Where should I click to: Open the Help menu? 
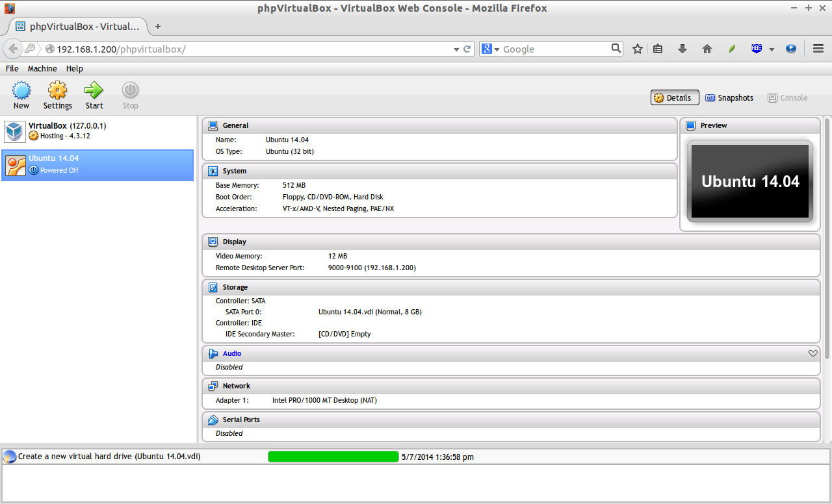click(x=75, y=68)
